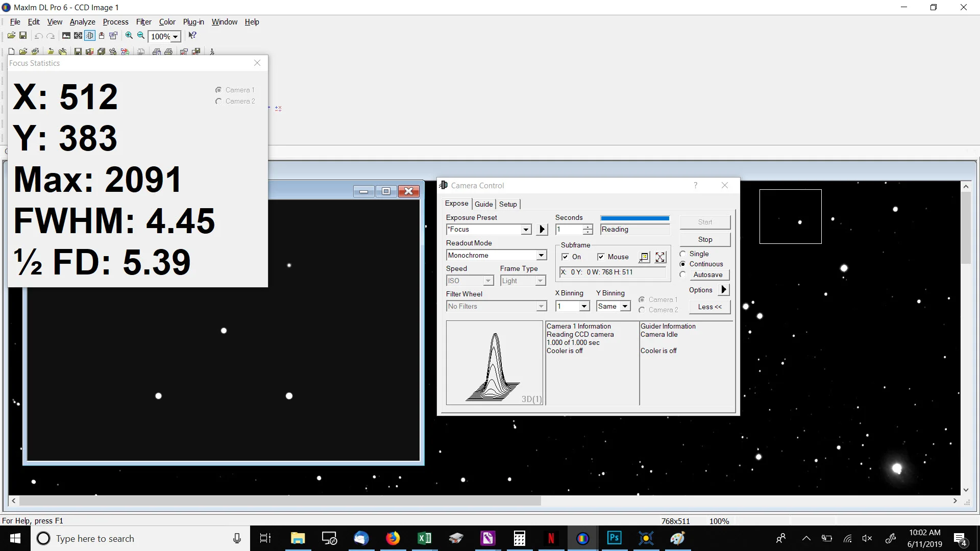Image resolution: width=980 pixels, height=551 pixels.
Task: Stop the current exposure
Action: [705, 239]
